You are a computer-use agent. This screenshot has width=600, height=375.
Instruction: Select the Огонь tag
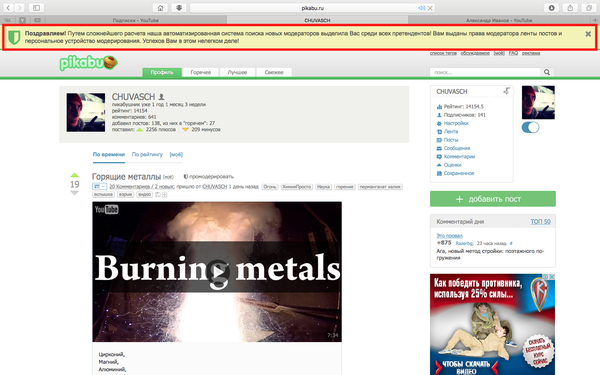[x=270, y=187]
